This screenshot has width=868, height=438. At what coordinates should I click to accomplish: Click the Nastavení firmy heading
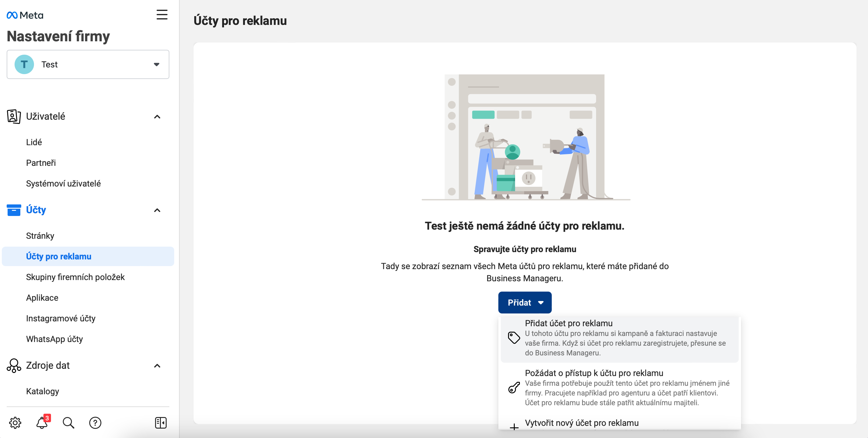click(x=58, y=36)
